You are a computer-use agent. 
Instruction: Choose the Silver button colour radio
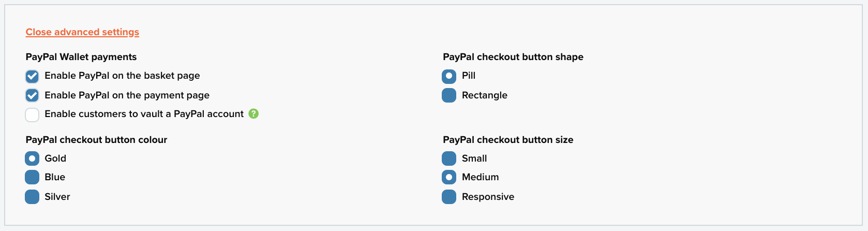coord(32,197)
